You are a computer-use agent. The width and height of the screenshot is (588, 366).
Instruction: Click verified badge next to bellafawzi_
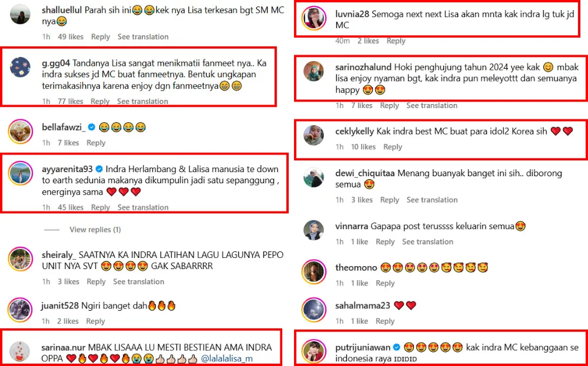click(92, 127)
